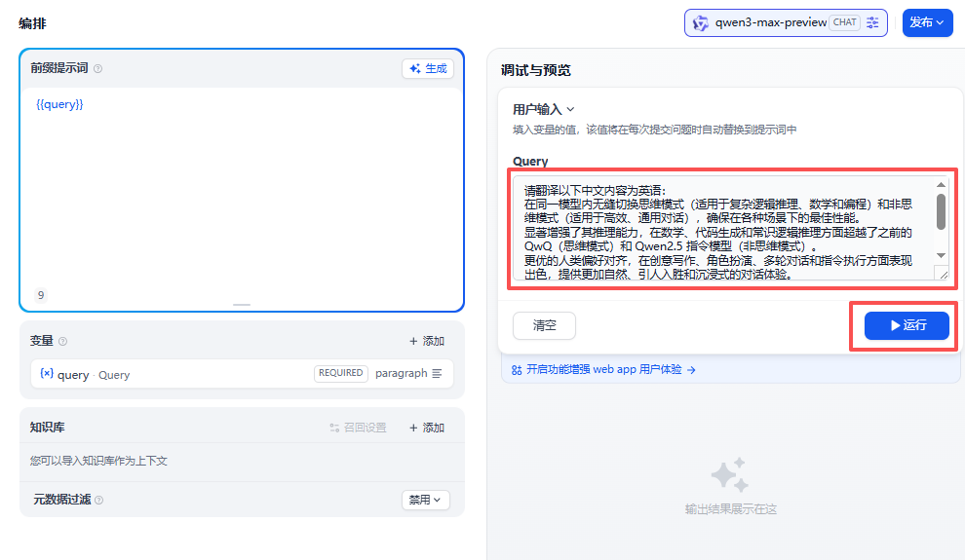Click the character count 9 badge

click(41, 295)
